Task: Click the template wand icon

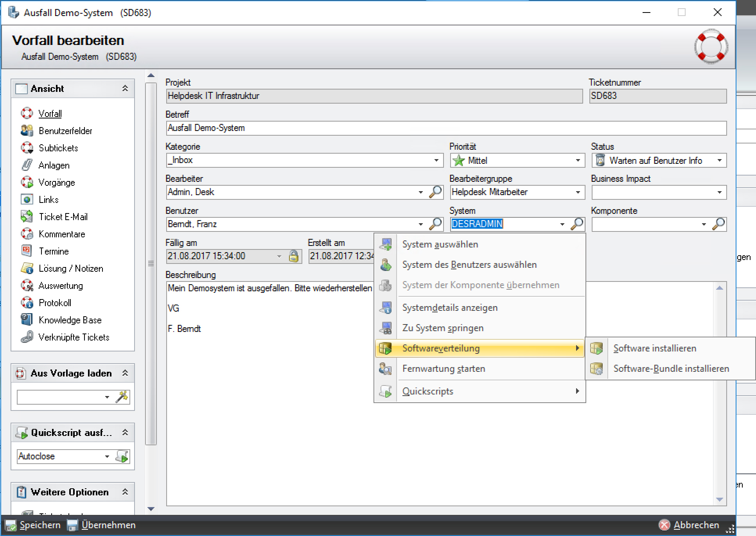Action: coord(122,397)
